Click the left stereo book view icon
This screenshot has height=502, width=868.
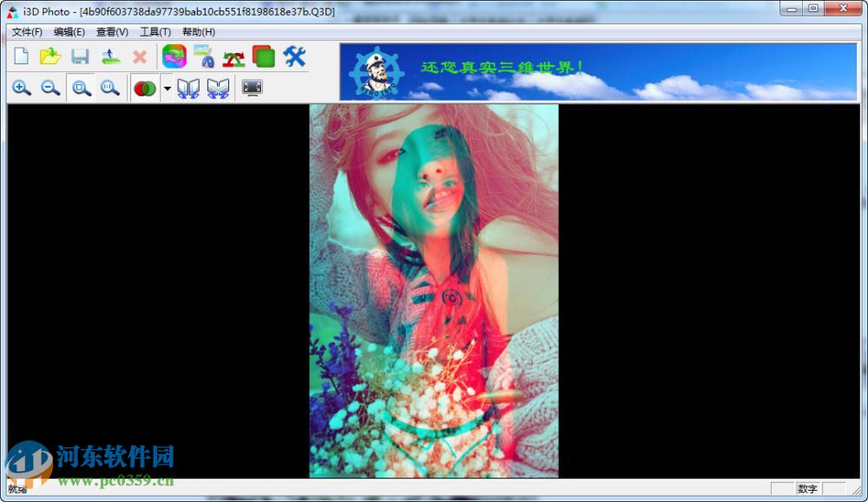coord(189,87)
